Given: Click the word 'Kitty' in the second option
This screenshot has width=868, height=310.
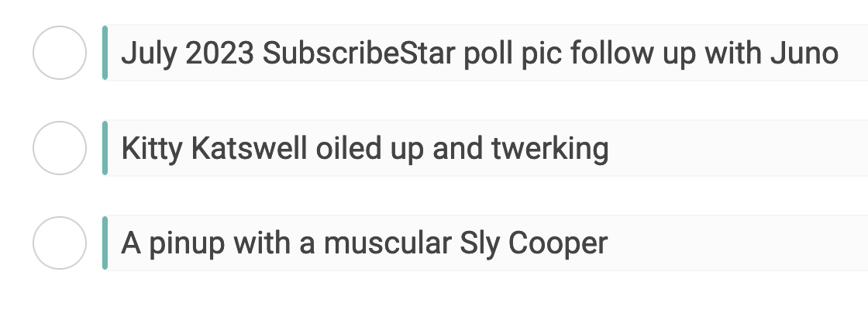Looking at the screenshot, I should coord(152,149).
